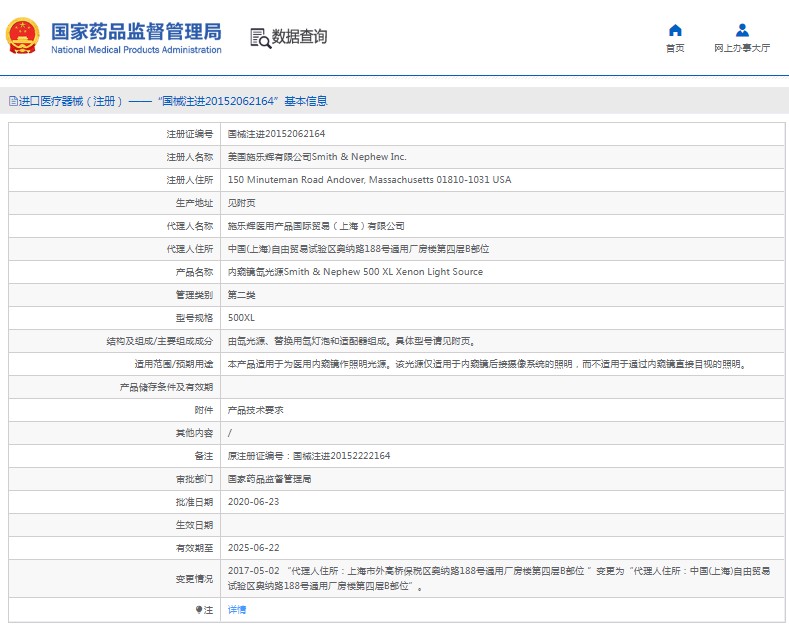Click the 生效日期 row label
The height and width of the screenshot is (629, 789).
(x=194, y=525)
